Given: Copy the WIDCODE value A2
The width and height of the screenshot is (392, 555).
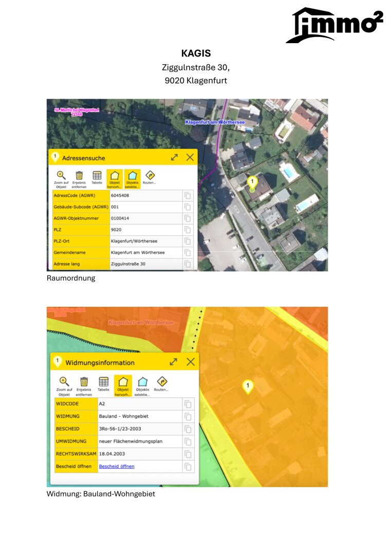Looking at the screenshot, I should tap(188, 404).
